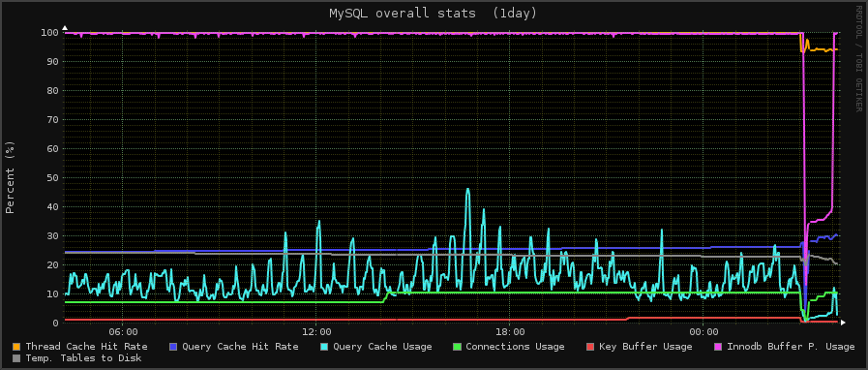Click the blue Query Cache Hit Rate swatch
This screenshot has width=868, height=370.
click(172, 347)
